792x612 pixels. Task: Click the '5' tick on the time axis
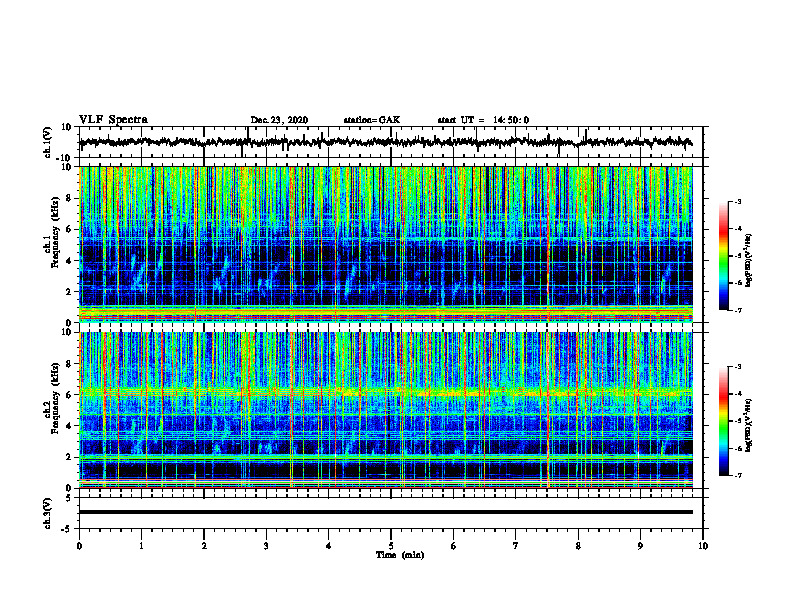tap(391, 546)
